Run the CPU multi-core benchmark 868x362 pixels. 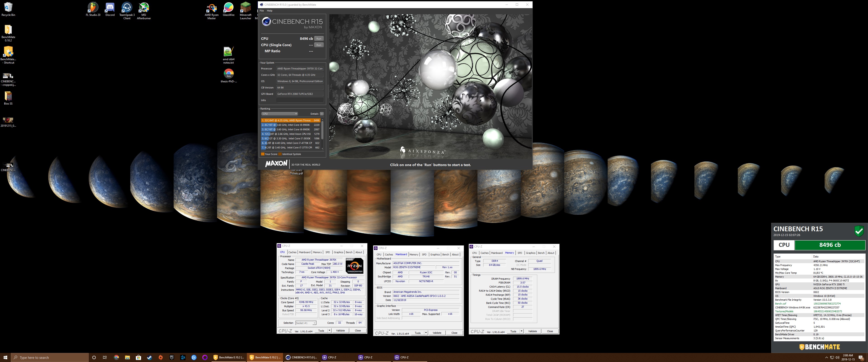click(x=319, y=38)
